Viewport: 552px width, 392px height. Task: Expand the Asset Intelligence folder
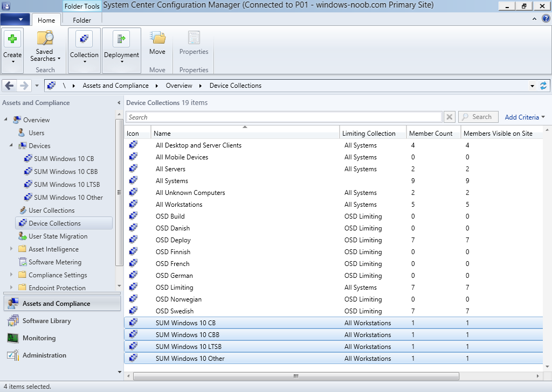point(11,249)
